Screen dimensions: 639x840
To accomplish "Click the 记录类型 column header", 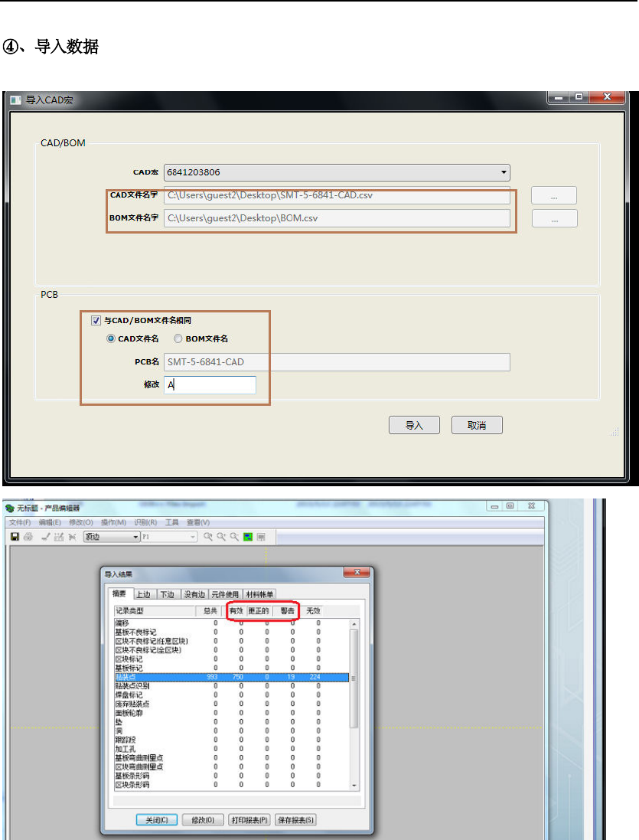I will 155,611.
